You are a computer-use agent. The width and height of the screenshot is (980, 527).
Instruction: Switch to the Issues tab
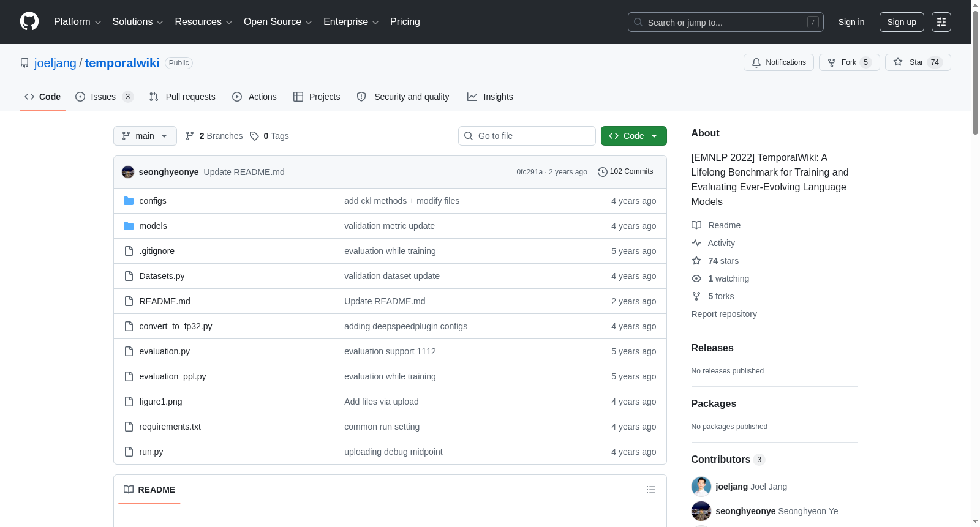[x=105, y=97]
